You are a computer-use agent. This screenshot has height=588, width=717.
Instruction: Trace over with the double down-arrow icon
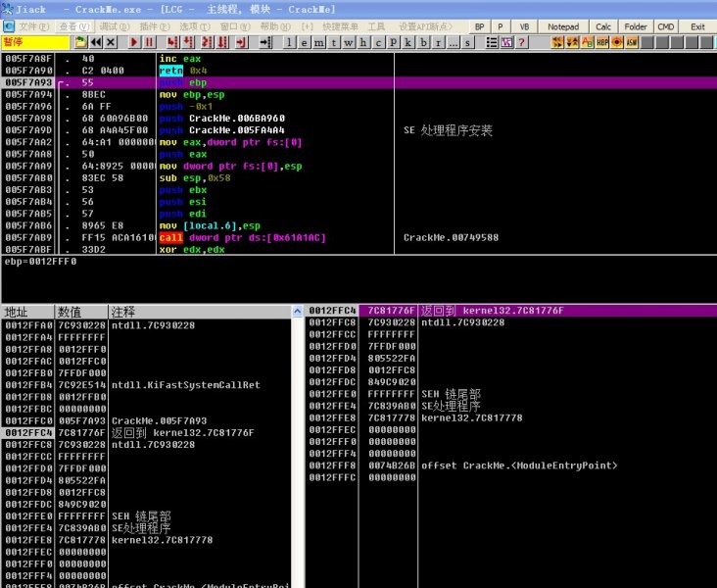click(x=222, y=42)
